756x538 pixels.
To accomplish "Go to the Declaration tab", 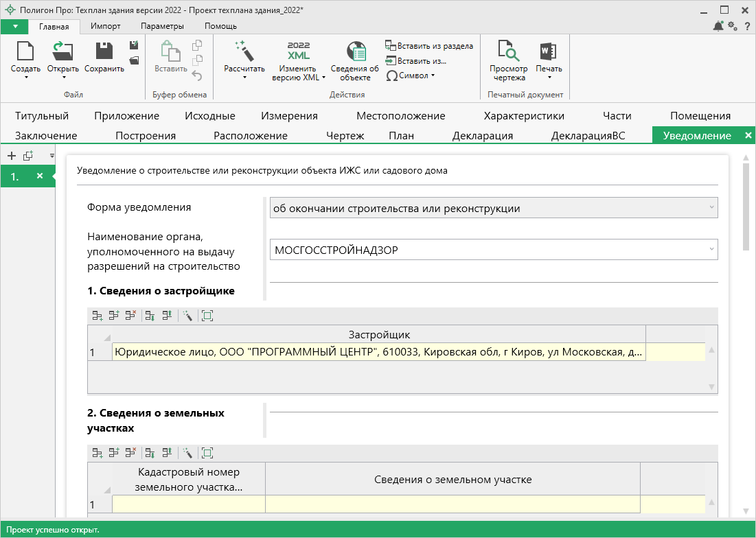I will point(482,135).
